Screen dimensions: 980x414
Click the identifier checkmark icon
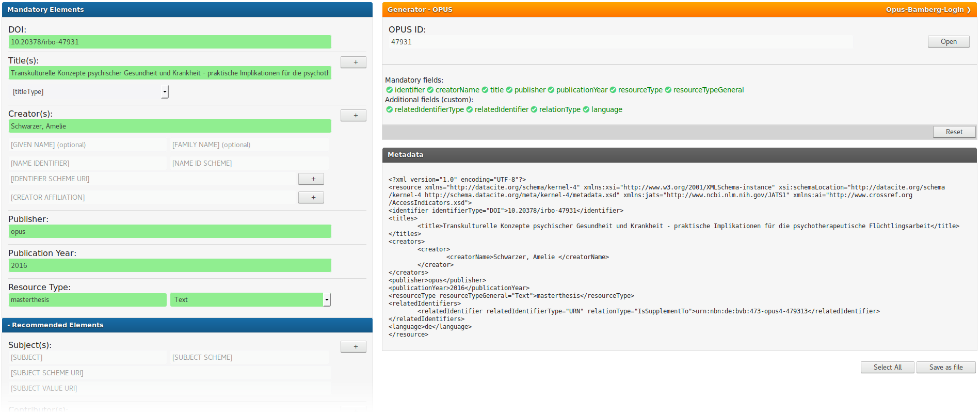click(390, 90)
